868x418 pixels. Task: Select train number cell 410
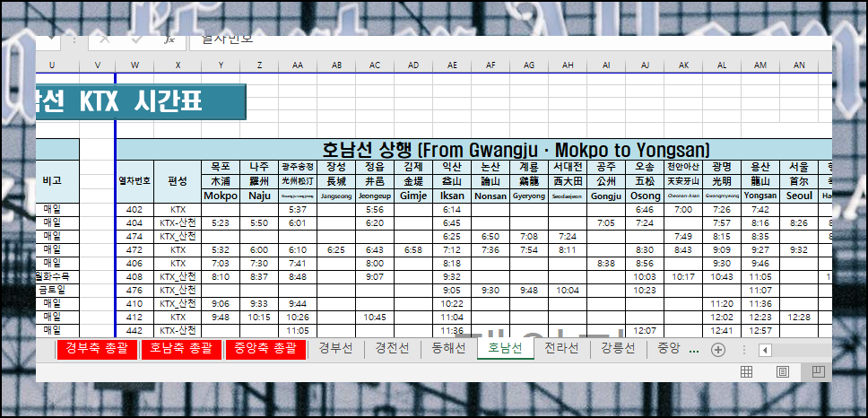(135, 304)
